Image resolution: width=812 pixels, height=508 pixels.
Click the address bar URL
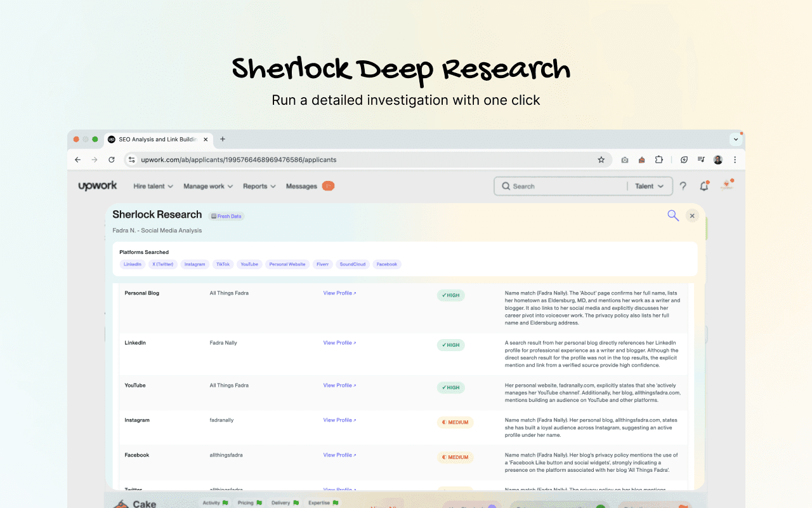pos(239,160)
